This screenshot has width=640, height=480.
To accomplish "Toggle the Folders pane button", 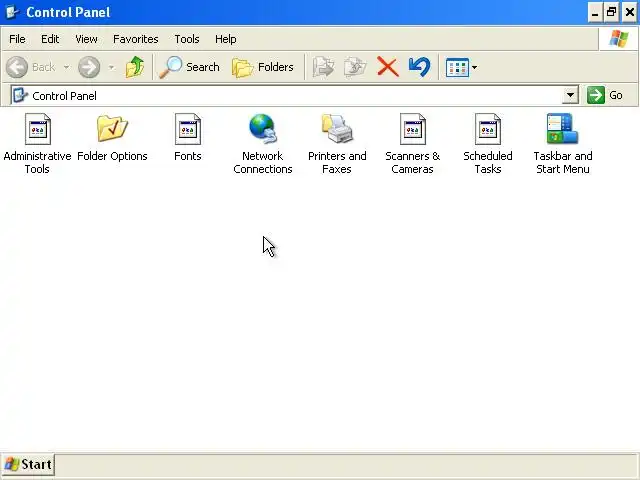I will point(263,67).
